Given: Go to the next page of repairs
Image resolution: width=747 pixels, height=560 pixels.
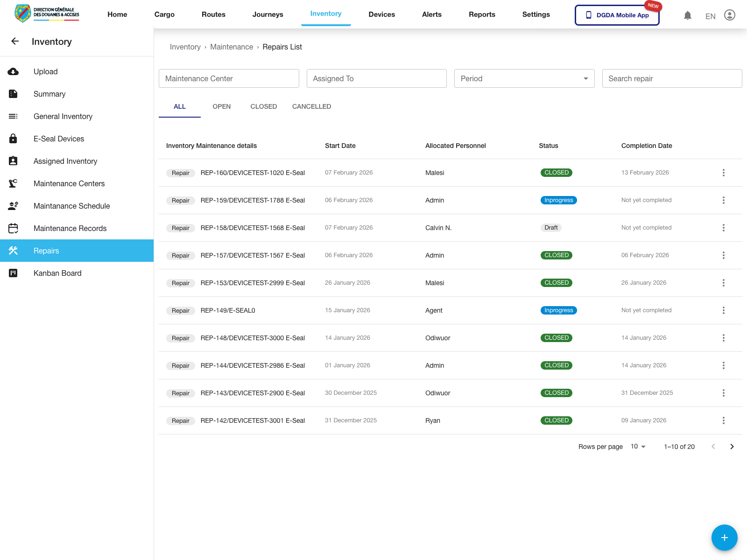Looking at the screenshot, I should [732, 447].
